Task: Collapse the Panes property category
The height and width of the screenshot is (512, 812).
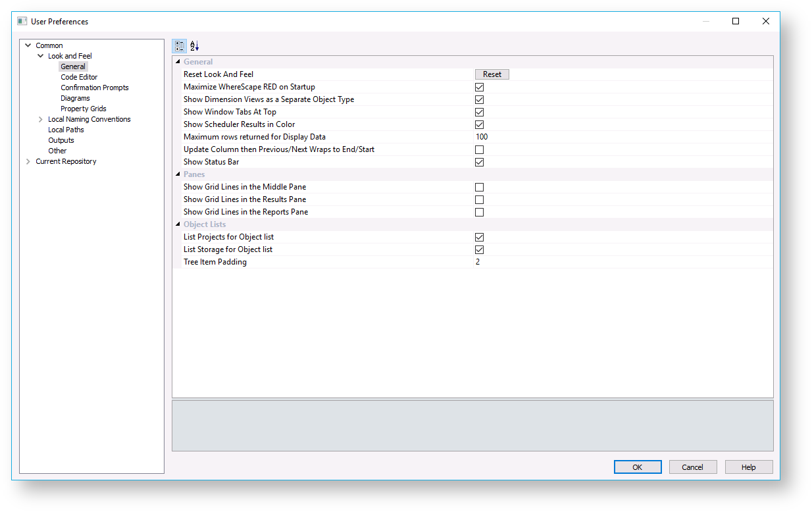Action: pos(178,174)
